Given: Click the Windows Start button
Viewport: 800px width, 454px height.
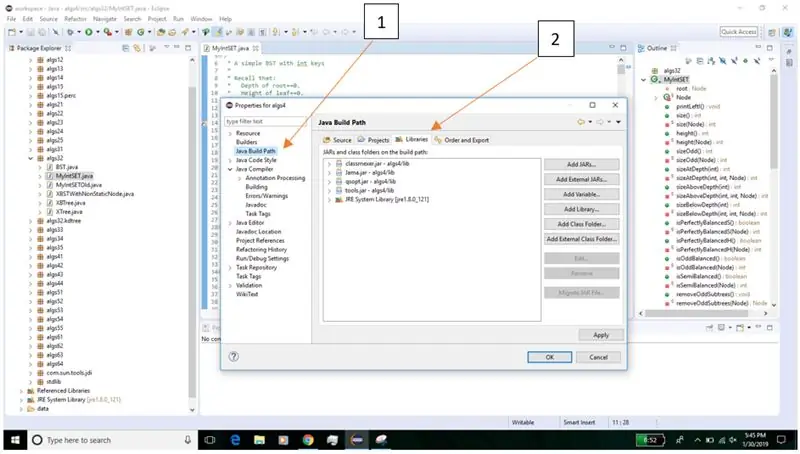Looking at the screenshot, I should [x=15, y=440].
